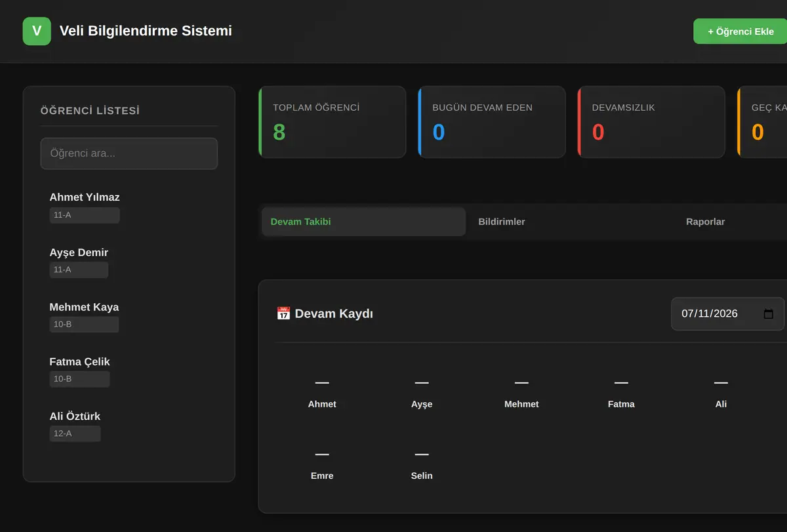The image size is (787, 532).
Task: Click the Veli Bilgilendirme Sistemi title
Action: [x=146, y=31]
